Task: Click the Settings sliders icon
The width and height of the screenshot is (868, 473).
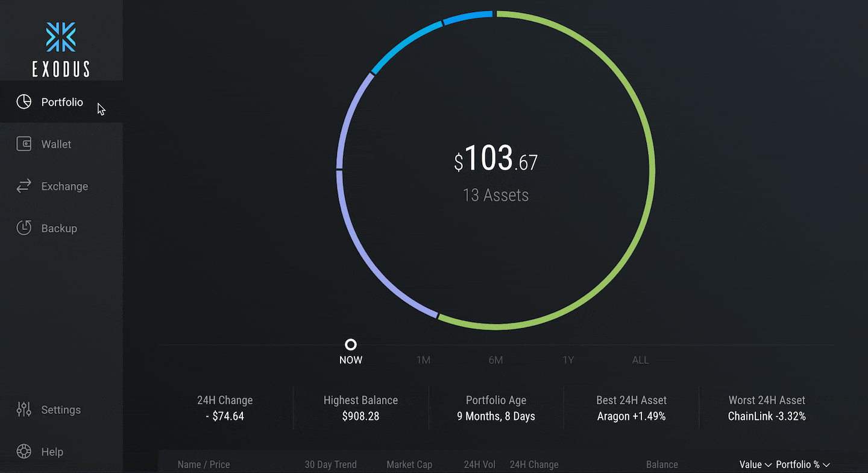Action: pos(24,409)
